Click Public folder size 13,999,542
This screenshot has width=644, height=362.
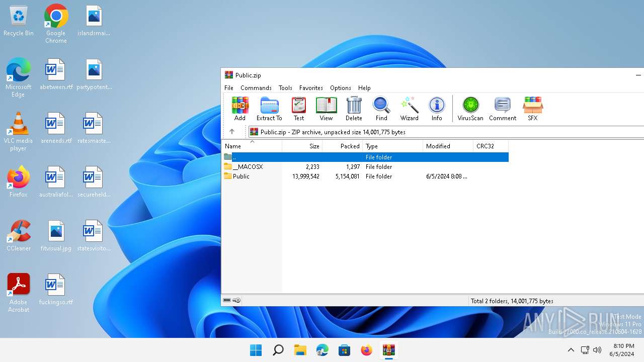306,176
